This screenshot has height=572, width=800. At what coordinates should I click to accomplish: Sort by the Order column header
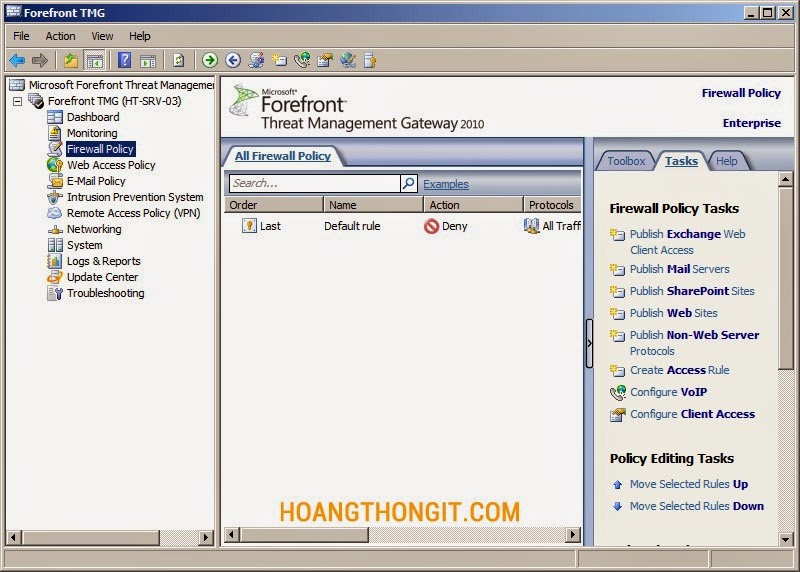(274, 205)
